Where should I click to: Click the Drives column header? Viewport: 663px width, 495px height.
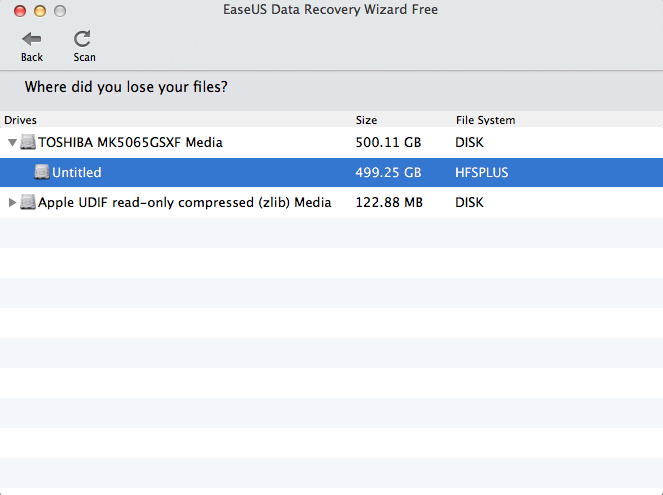tap(20, 120)
